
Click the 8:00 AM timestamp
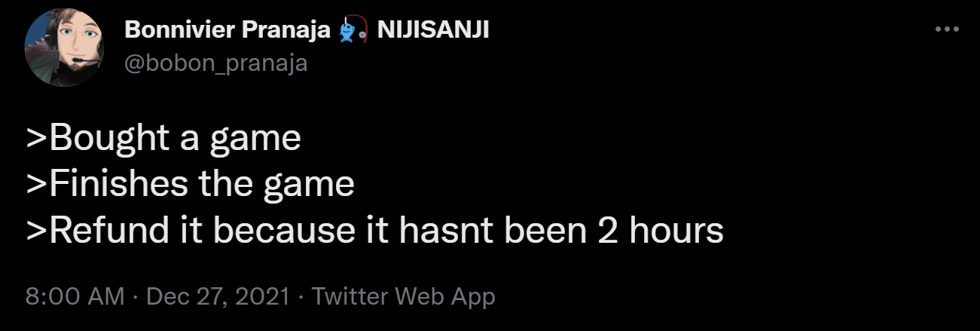[x=74, y=296]
